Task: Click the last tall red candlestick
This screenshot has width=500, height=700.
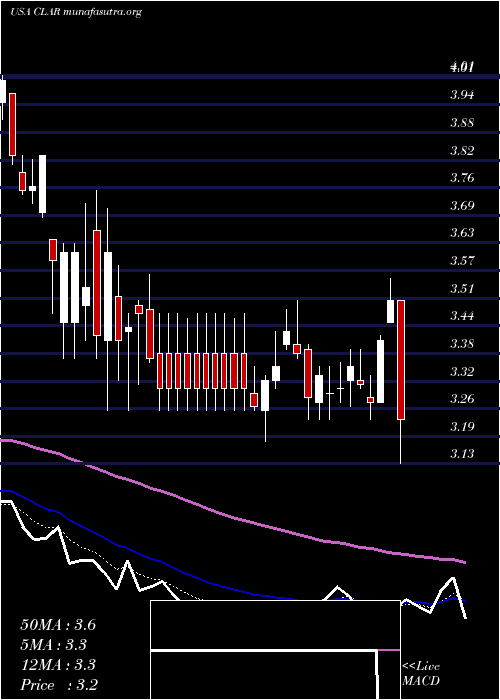Action: [401, 360]
